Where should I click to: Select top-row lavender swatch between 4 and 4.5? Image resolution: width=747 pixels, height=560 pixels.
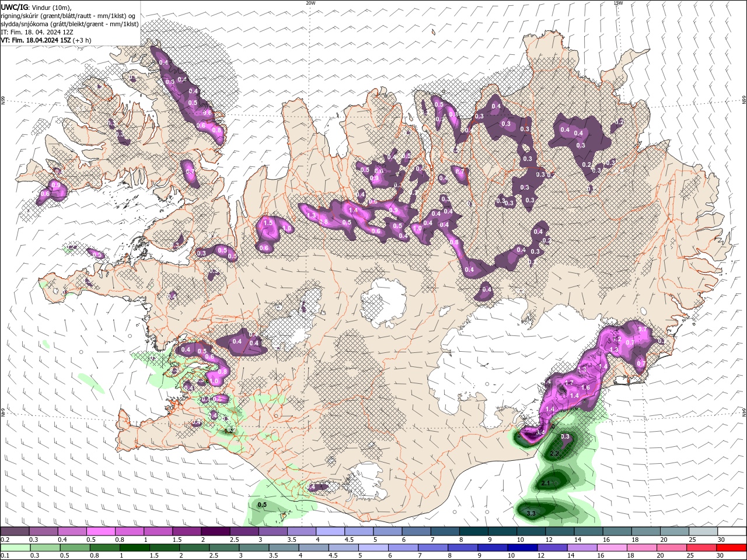[x=329, y=531]
